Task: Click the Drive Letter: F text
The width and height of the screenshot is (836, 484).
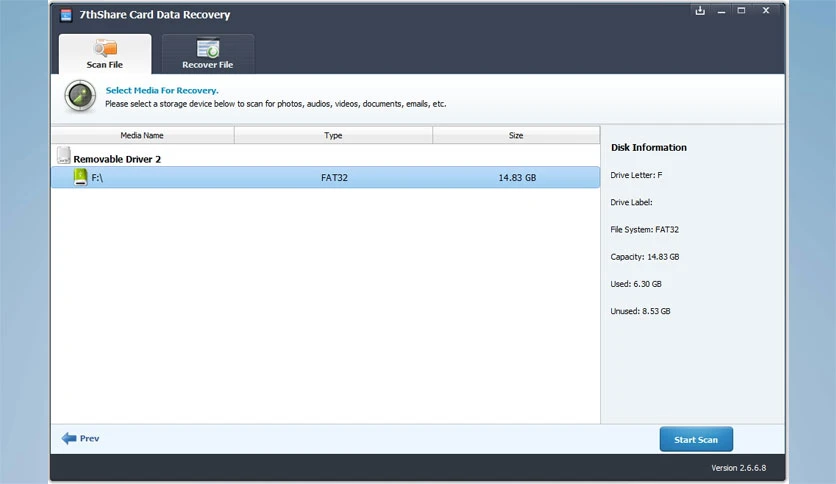Action: (x=636, y=175)
